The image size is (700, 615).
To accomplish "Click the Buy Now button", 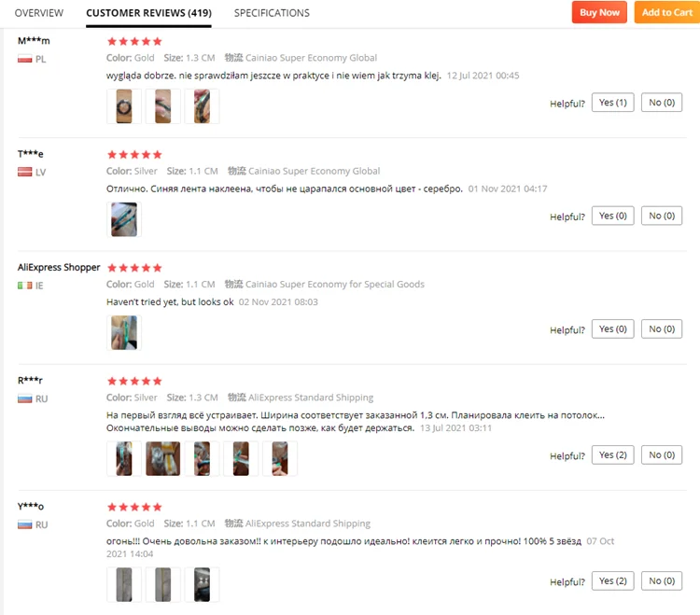I will click(599, 12).
